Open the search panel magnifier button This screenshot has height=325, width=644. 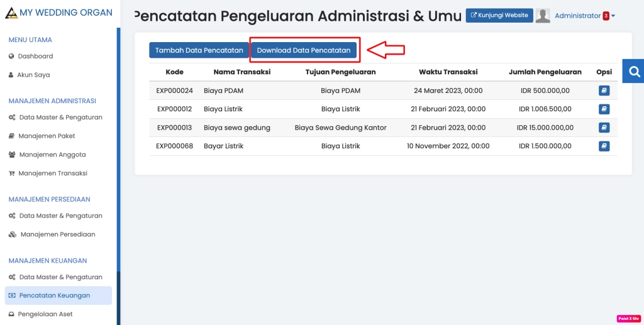pyautogui.click(x=633, y=72)
